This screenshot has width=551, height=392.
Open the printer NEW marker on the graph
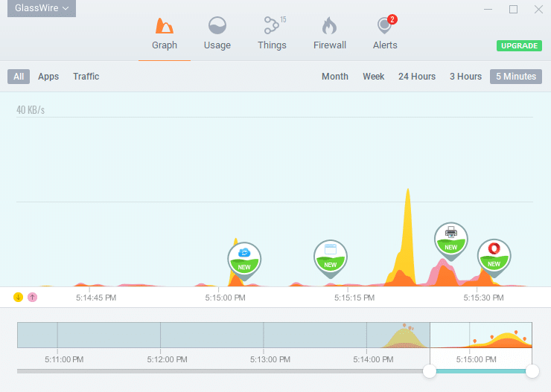pos(450,240)
